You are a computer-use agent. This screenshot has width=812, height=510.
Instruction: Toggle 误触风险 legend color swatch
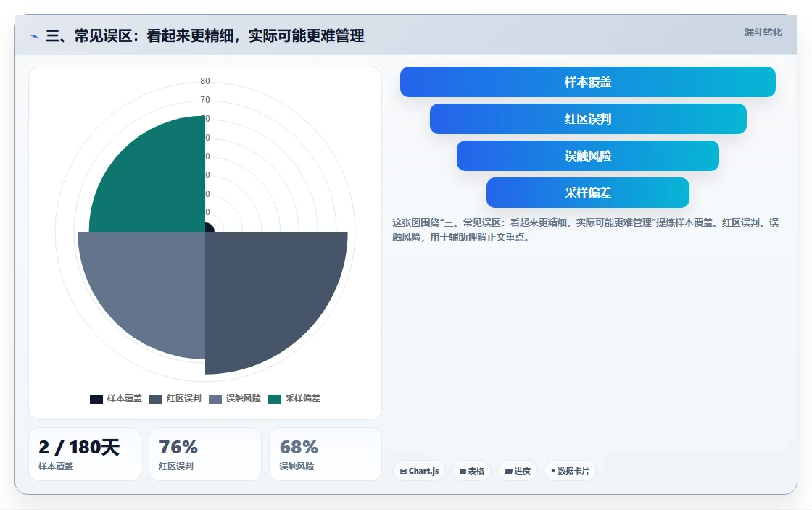[x=215, y=398]
